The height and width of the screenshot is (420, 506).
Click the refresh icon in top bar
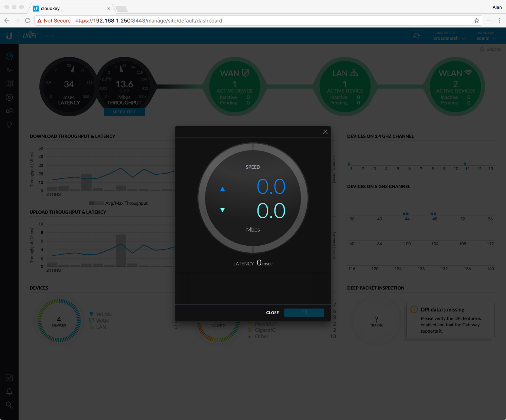(x=416, y=36)
